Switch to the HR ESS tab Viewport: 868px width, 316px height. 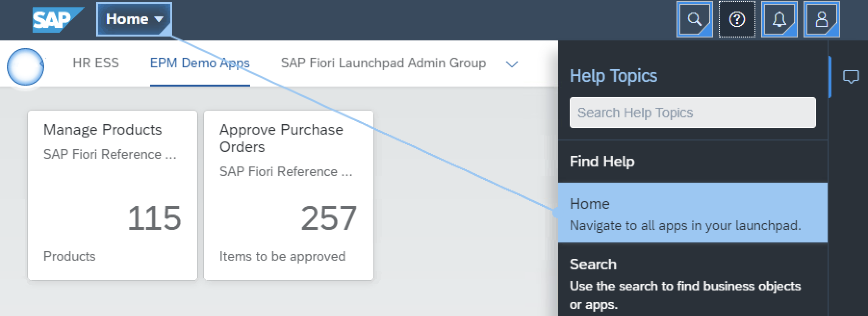pos(96,63)
